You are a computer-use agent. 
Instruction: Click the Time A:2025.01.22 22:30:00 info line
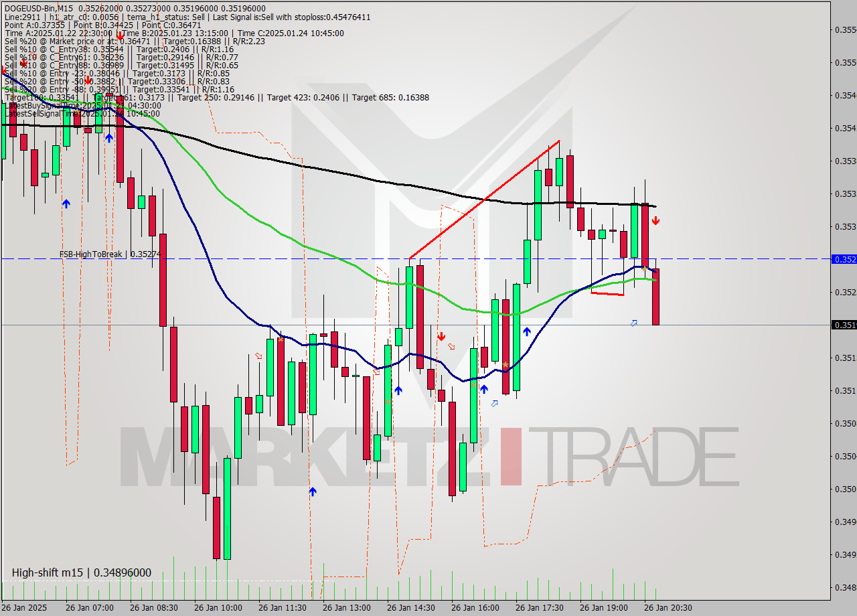[x=174, y=33]
